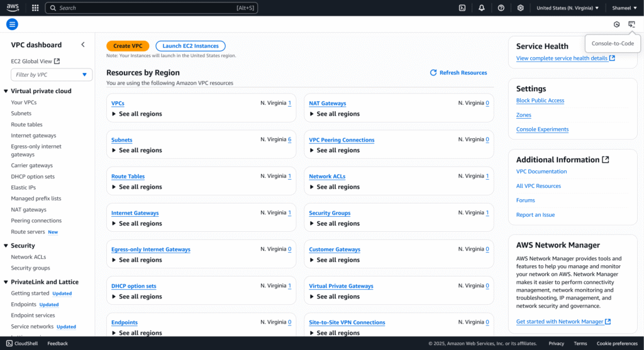Open the region selector United States (N. Virginia)
The image size is (644, 350).
[x=568, y=8]
